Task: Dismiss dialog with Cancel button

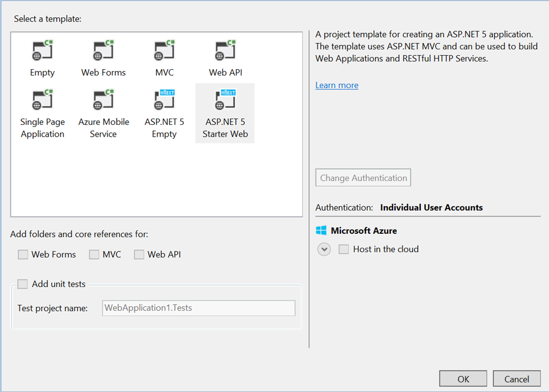Action: pyautogui.click(x=517, y=379)
